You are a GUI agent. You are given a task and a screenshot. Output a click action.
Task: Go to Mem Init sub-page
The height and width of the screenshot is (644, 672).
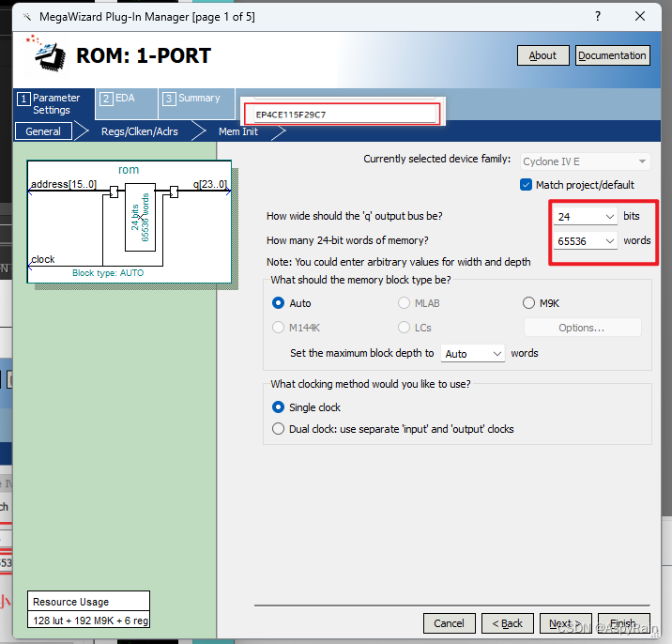click(238, 131)
